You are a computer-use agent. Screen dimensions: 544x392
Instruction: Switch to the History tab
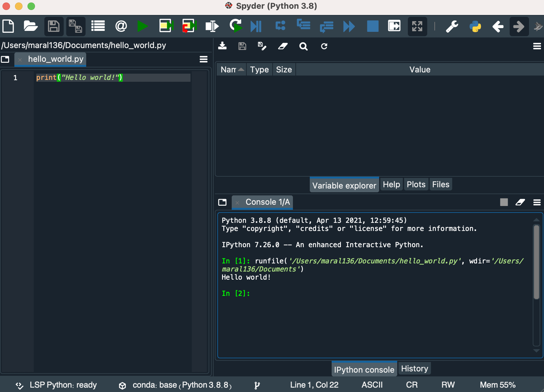point(414,369)
